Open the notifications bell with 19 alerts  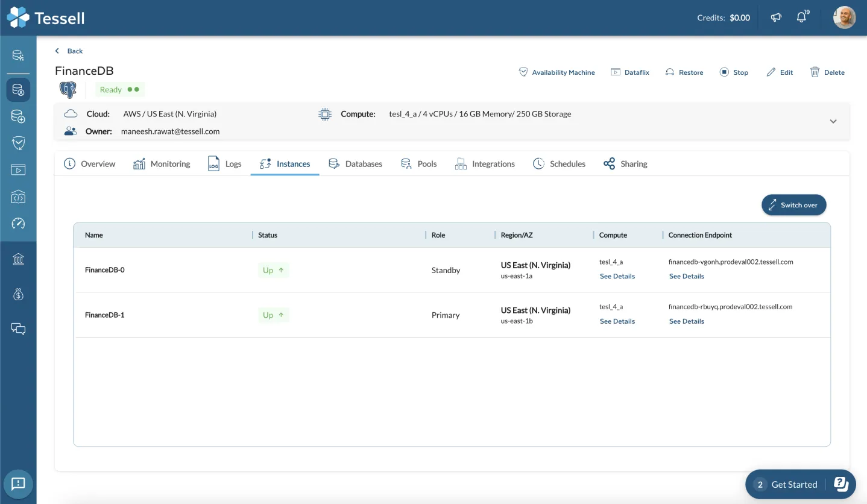coord(802,17)
